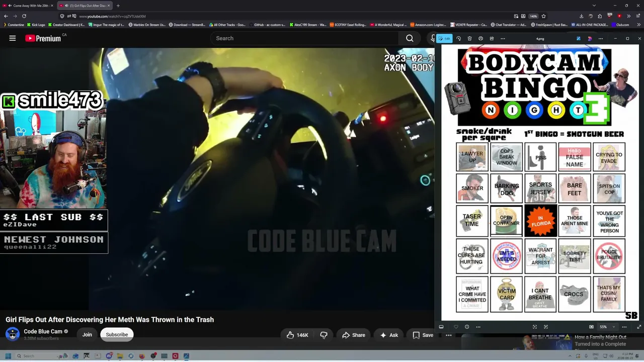Favorite the image with heart icon
The image size is (644, 362).
point(456,327)
